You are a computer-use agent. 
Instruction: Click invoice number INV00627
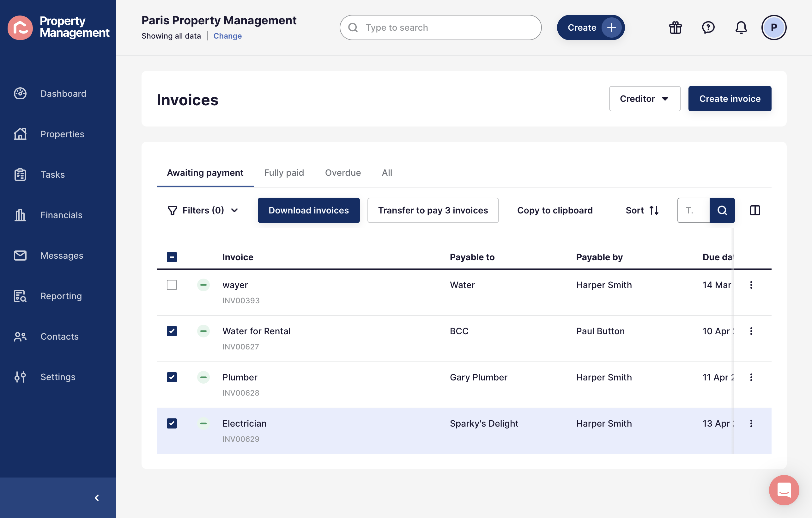point(241,347)
